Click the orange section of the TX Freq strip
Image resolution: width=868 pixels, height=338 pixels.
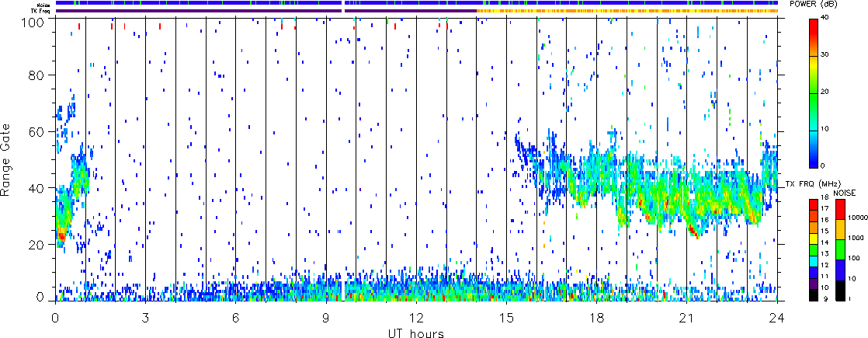[627, 11]
